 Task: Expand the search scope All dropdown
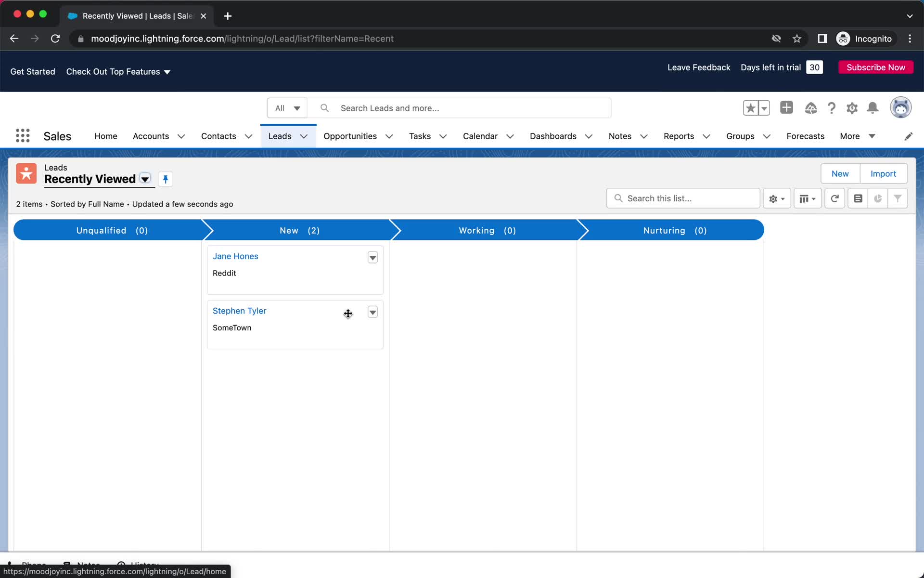(x=287, y=108)
